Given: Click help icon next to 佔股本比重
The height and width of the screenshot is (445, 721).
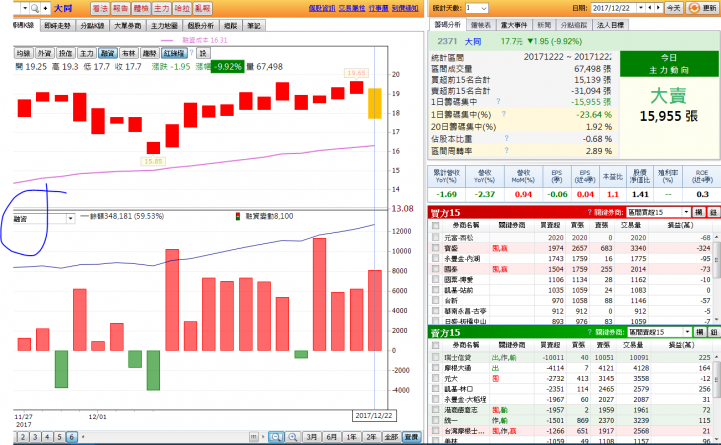Looking at the screenshot, I should click(506, 138).
